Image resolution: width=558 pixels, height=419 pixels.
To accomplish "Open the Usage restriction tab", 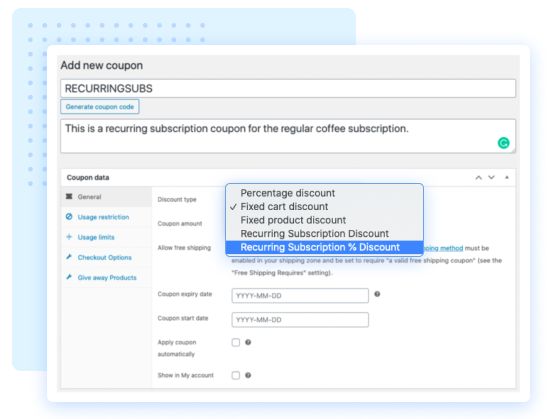I will tap(106, 217).
